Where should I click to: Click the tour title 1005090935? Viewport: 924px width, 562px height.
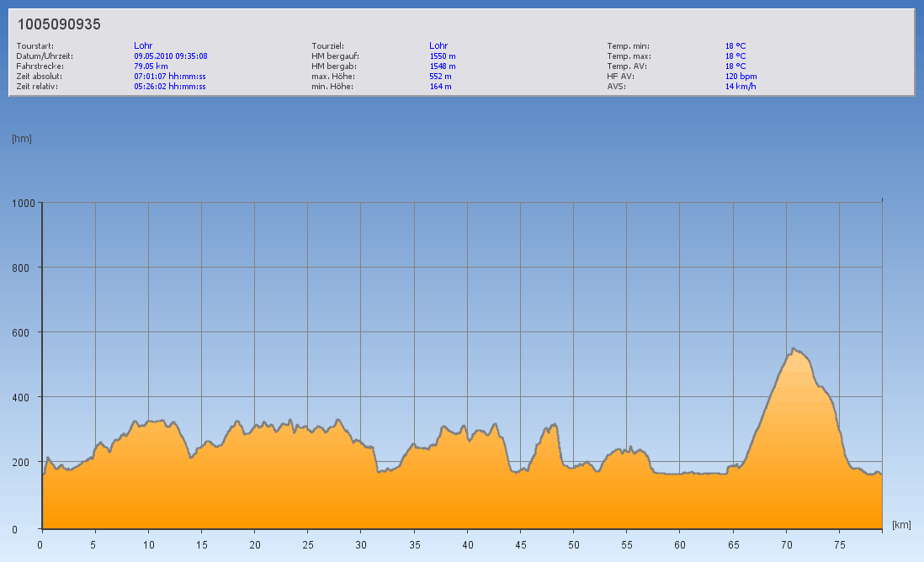click(59, 24)
